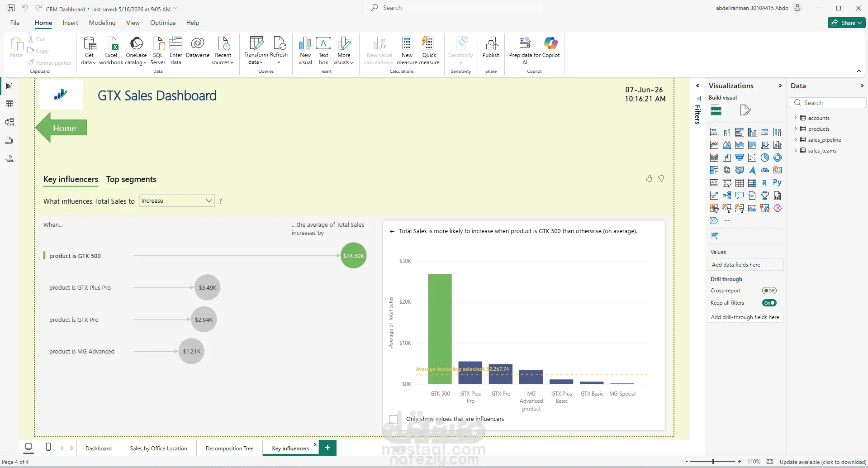Open the File menu
The width and height of the screenshot is (868, 468).
click(15, 23)
